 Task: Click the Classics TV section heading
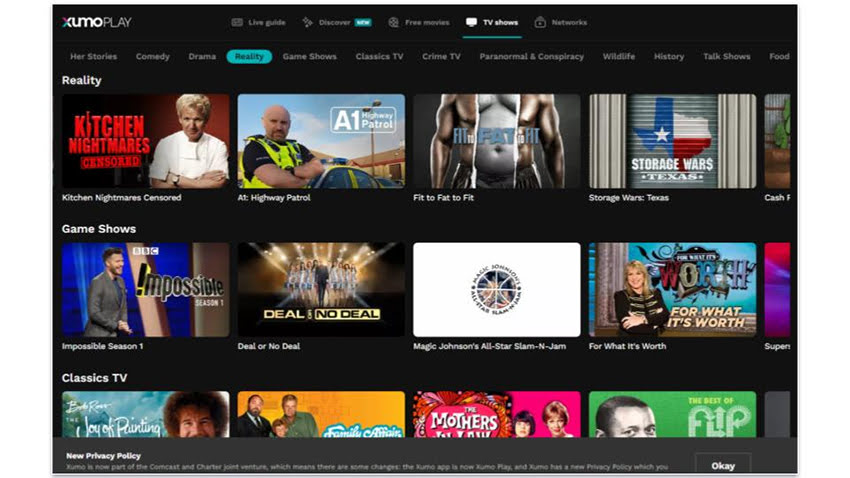94,378
